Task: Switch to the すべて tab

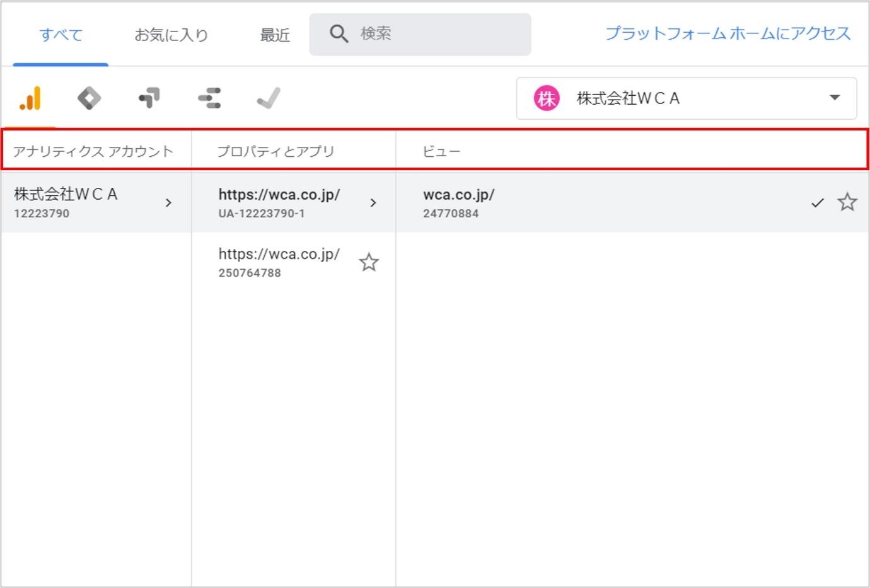Action: point(61,35)
